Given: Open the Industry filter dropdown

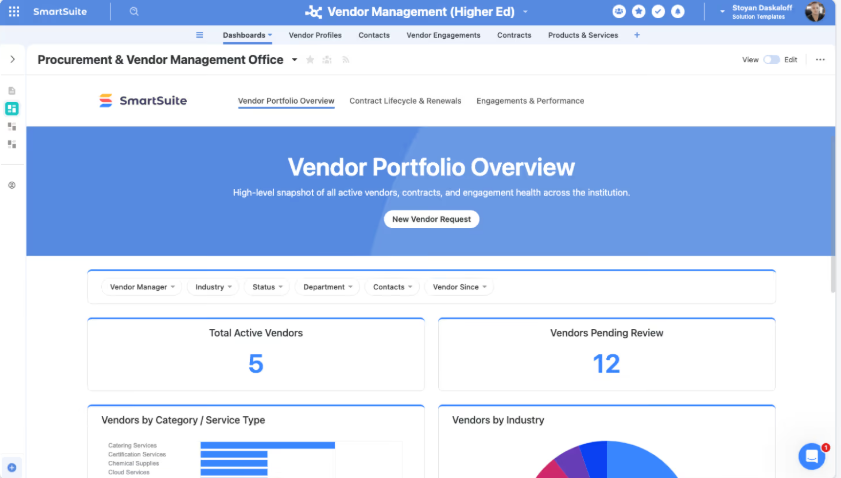Looking at the screenshot, I should tap(213, 287).
